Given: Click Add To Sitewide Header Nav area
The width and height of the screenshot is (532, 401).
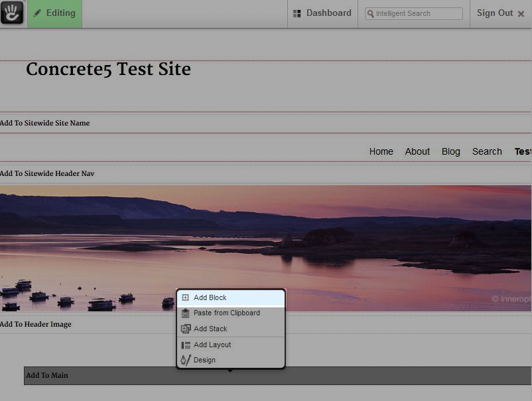Looking at the screenshot, I should (x=46, y=173).
